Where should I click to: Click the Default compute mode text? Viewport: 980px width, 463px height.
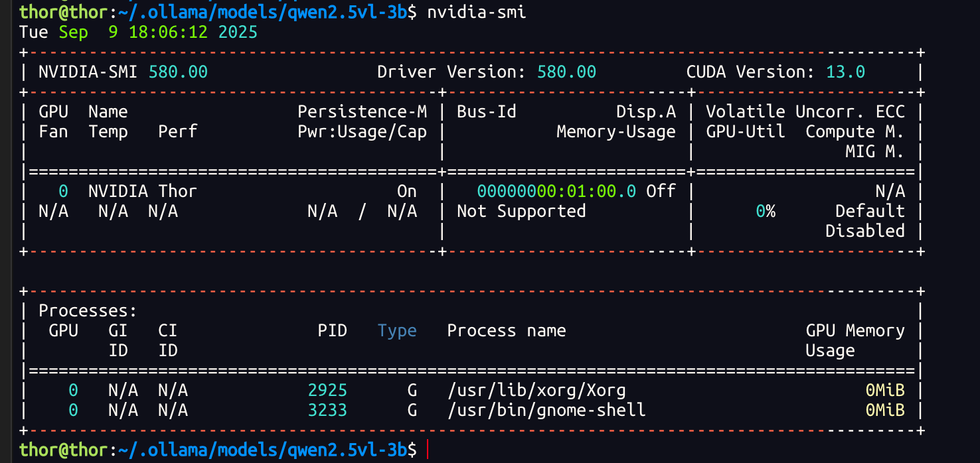coord(870,211)
